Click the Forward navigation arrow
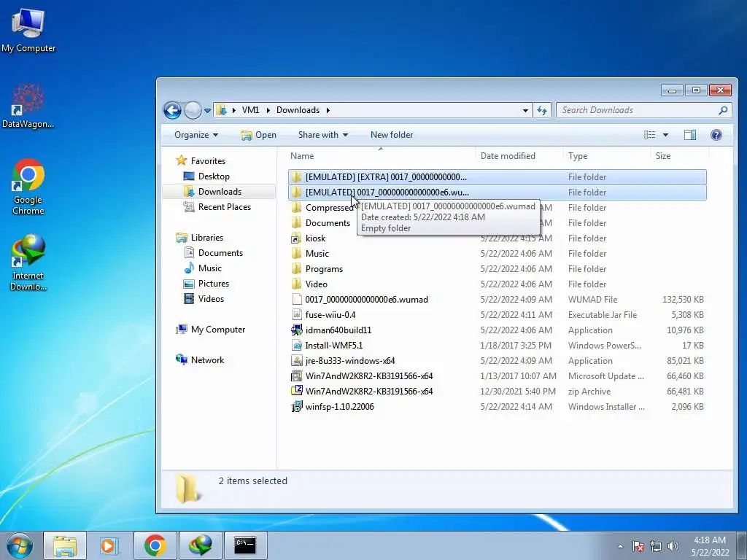Viewport: 747px width, 560px height. (x=193, y=111)
